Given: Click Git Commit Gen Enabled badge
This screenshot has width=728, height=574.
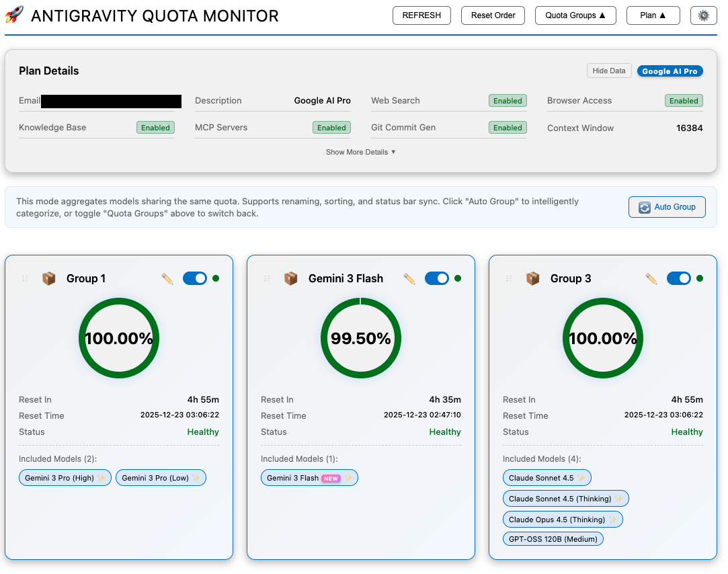Looking at the screenshot, I should pyautogui.click(x=508, y=128).
